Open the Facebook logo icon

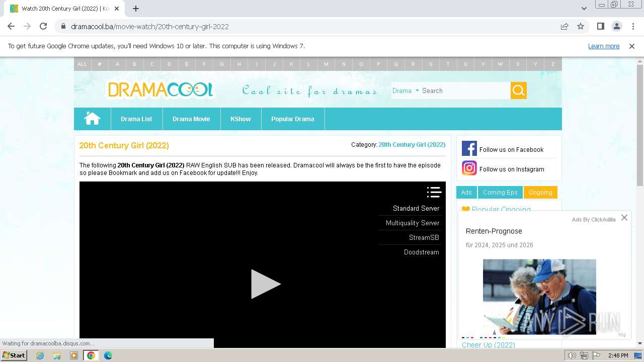click(469, 149)
